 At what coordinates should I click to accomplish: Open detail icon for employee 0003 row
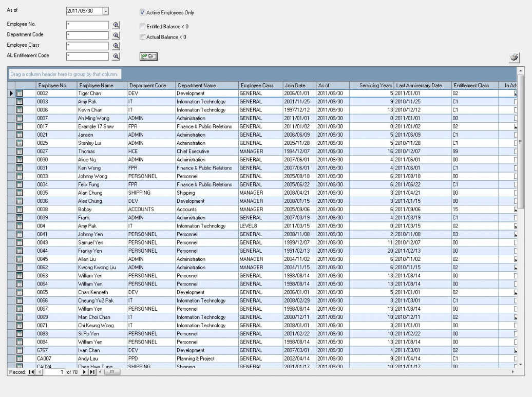[x=20, y=102]
